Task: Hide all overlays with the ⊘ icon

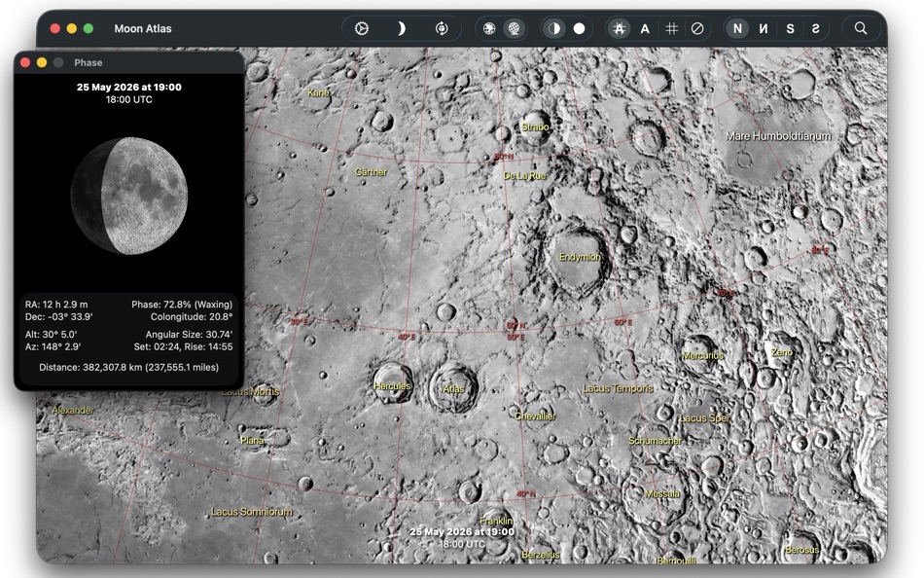Action: tap(697, 28)
